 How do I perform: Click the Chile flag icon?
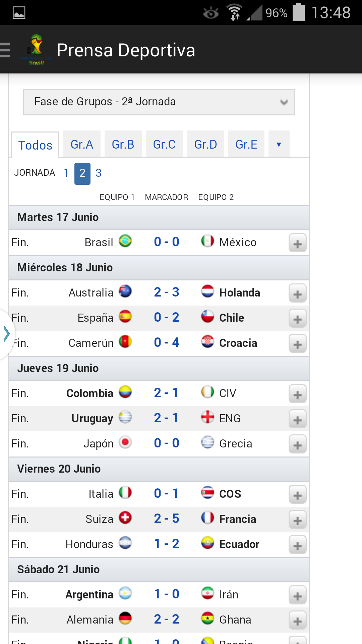207,317
